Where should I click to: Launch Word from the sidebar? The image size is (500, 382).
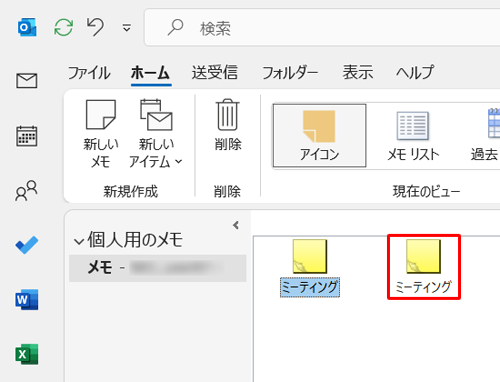pos(27,300)
